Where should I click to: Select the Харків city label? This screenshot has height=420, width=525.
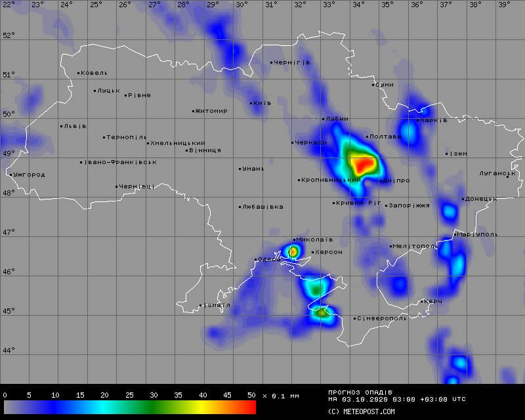pos(433,120)
